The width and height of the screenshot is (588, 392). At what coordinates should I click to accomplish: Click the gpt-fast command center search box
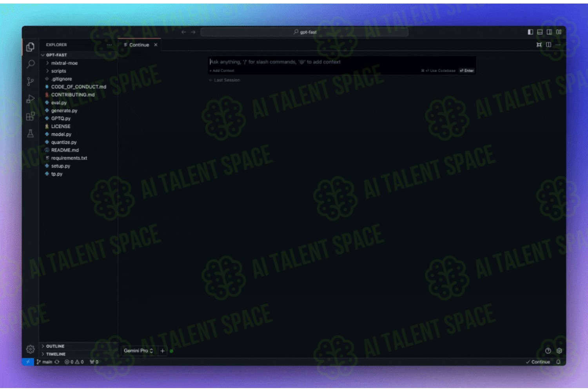click(x=304, y=32)
